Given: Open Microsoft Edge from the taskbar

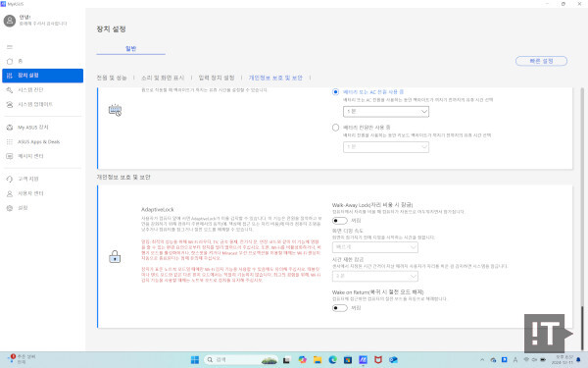Looking at the screenshot, I should (332, 360).
